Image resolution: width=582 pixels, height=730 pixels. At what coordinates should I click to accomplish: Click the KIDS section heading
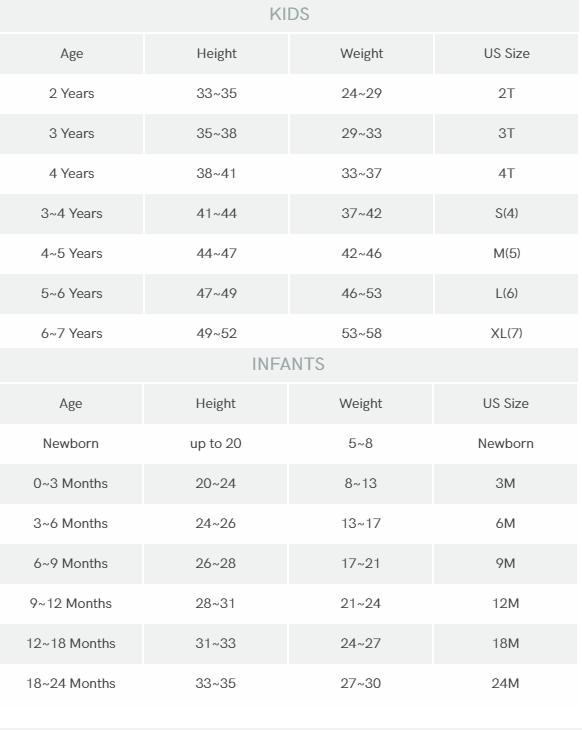[x=289, y=14]
